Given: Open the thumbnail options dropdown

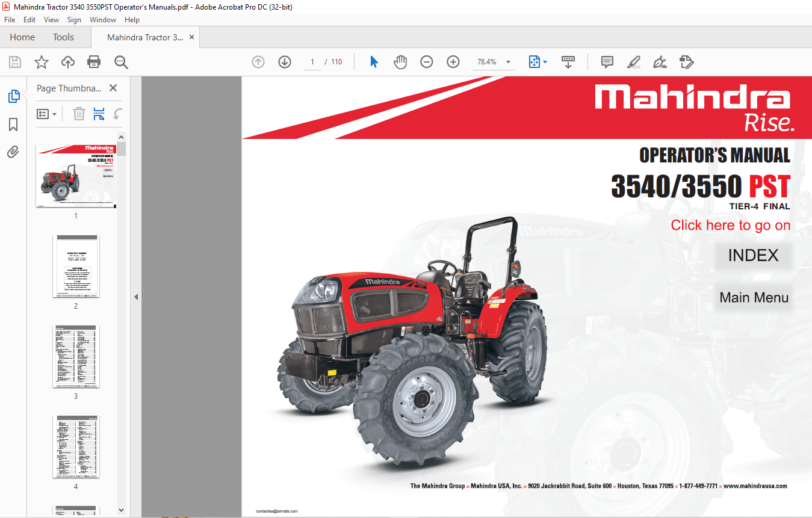Looking at the screenshot, I should pos(47,114).
